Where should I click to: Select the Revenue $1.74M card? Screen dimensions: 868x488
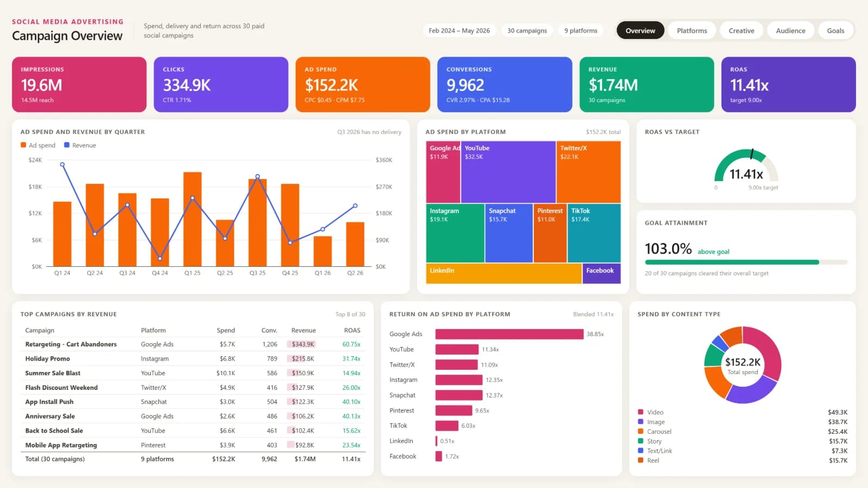[647, 85]
